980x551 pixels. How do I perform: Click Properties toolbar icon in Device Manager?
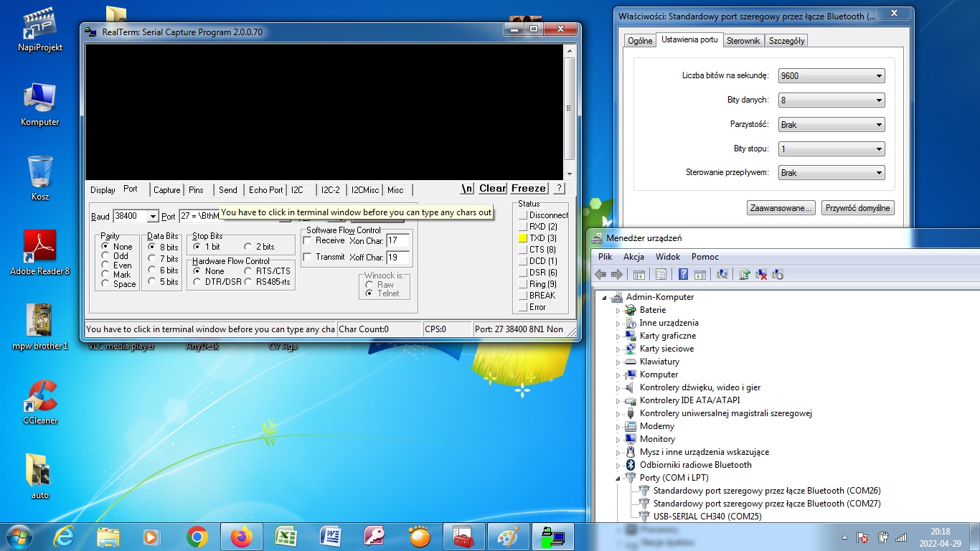(661, 274)
